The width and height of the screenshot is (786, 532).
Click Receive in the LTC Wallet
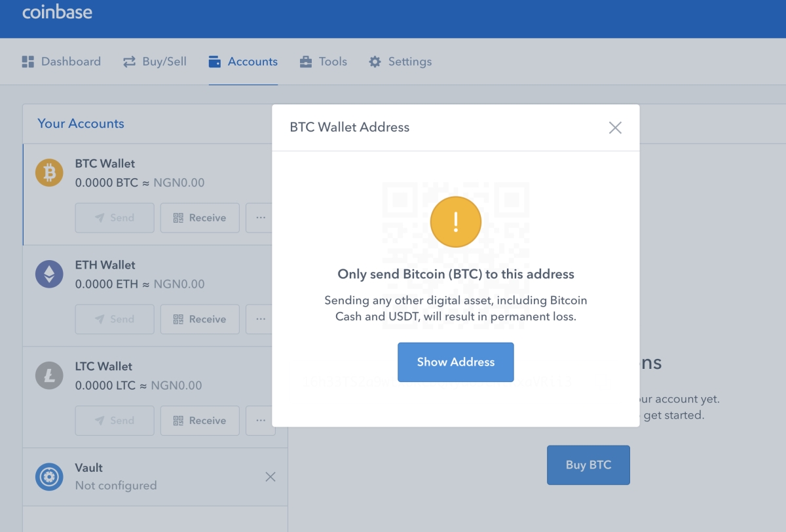tap(200, 421)
